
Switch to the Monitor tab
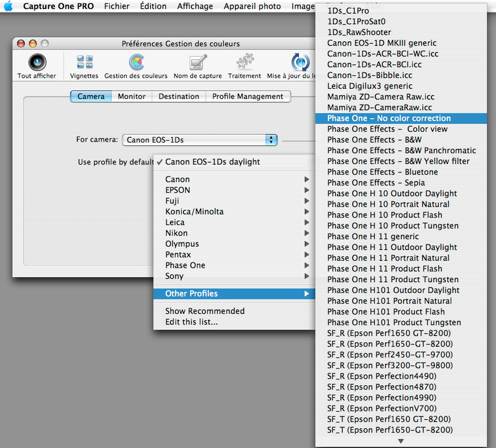(131, 96)
